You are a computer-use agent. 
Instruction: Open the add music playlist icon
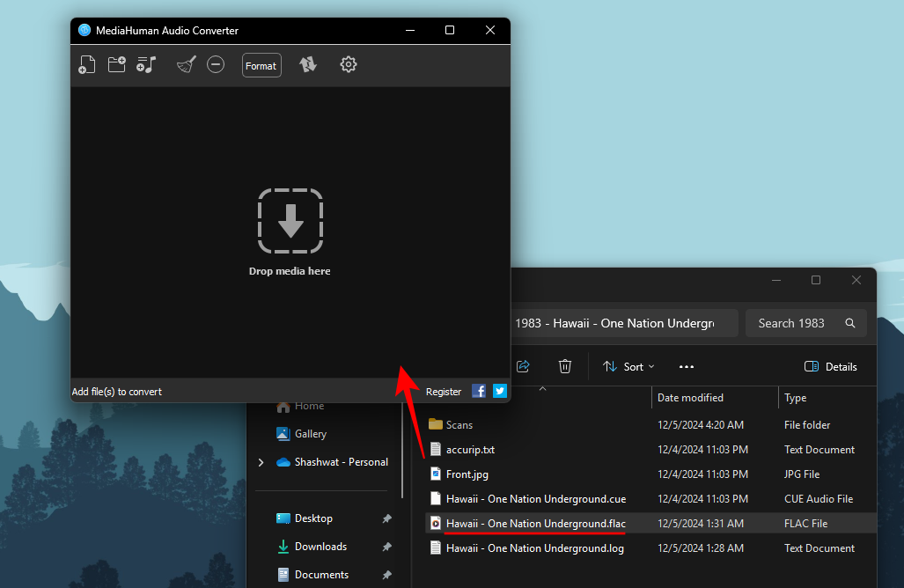pyautogui.click(x=146, y=64)
